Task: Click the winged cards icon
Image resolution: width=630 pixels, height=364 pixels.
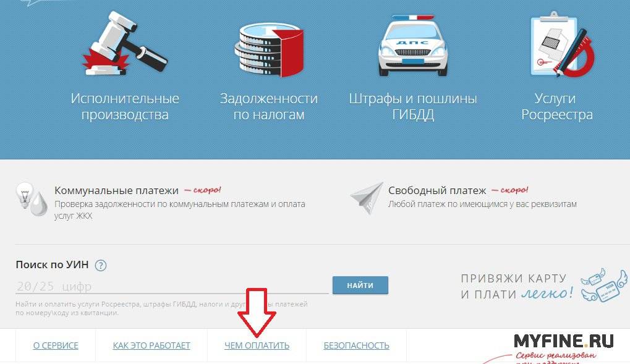Action: tap(603, 285)
